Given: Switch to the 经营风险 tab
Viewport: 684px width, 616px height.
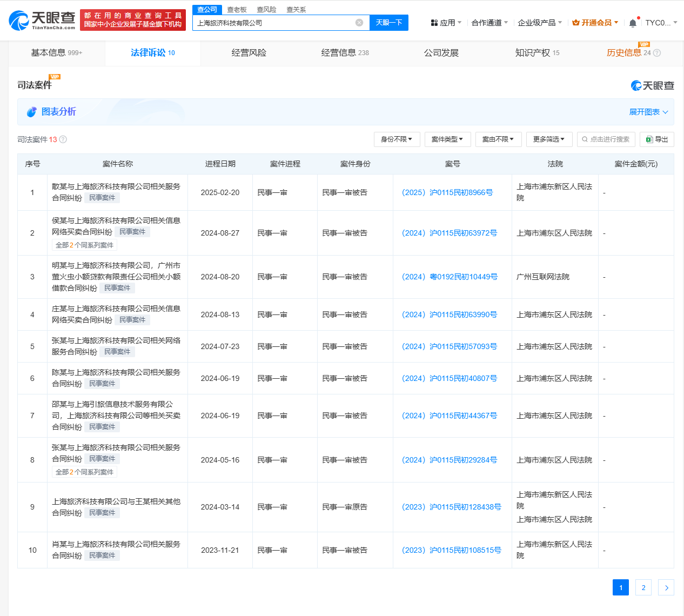Looking at the screenshot, I should 249,53.
